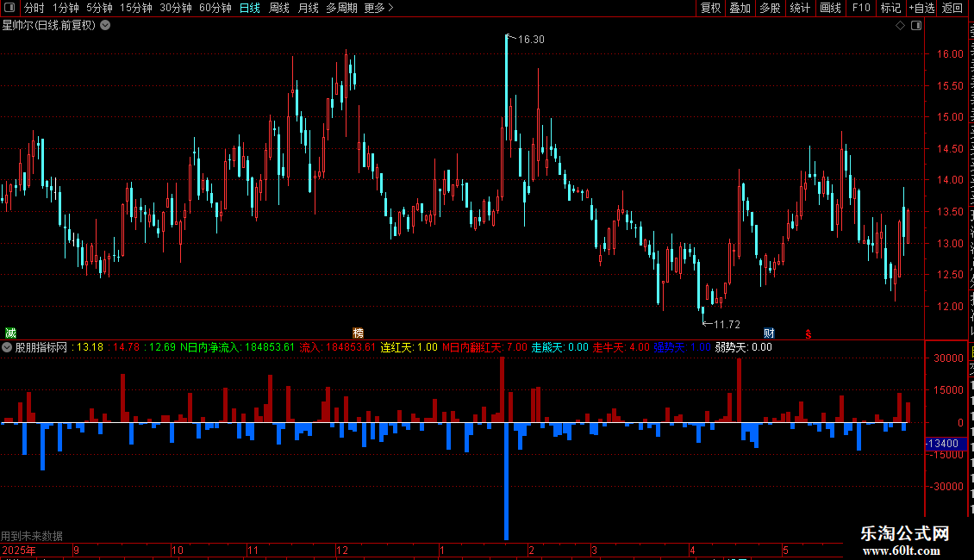Toggle the sidebar panel icon at top-left

[x=9, y=8]
